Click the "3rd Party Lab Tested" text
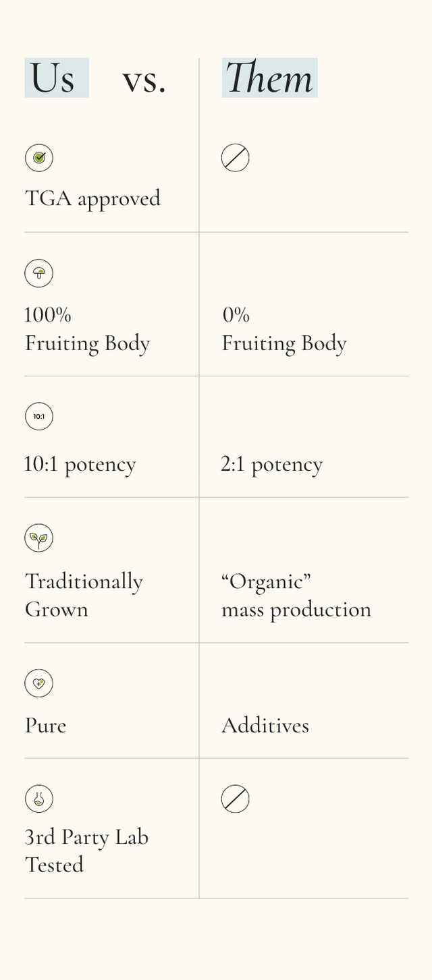 point(86,851)
